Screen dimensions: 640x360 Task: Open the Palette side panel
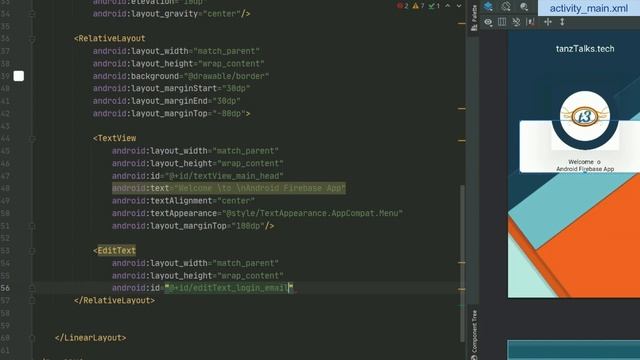[x=474, y=18]
